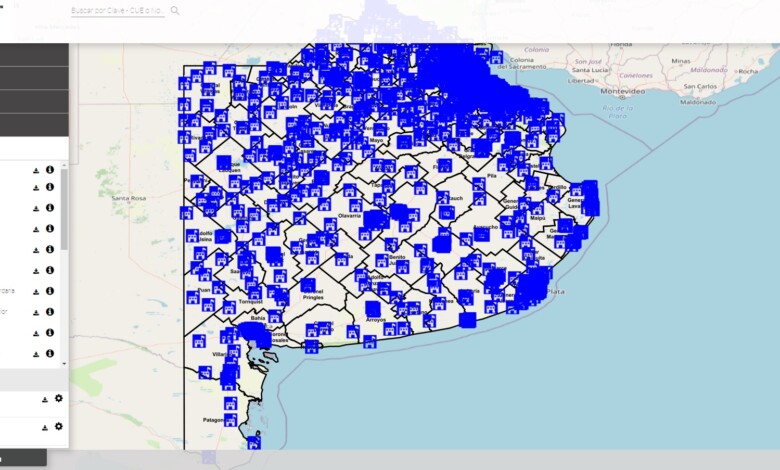Click the 'San José' map label

tap(588, 62)
